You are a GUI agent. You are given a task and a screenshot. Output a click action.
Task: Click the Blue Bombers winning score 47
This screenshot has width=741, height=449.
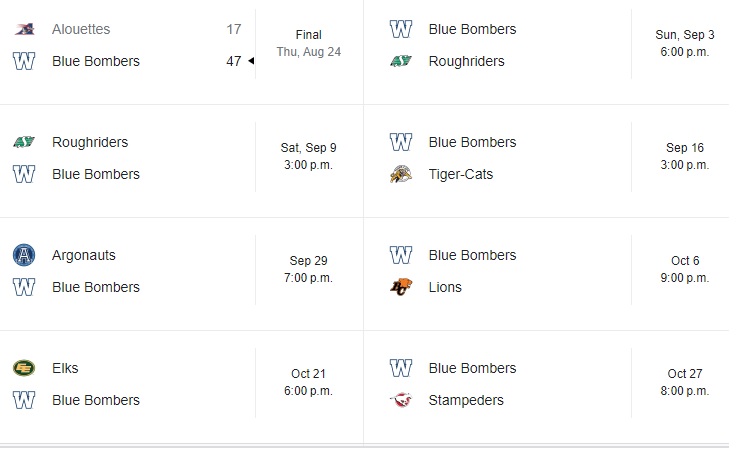tap(234, 62)
